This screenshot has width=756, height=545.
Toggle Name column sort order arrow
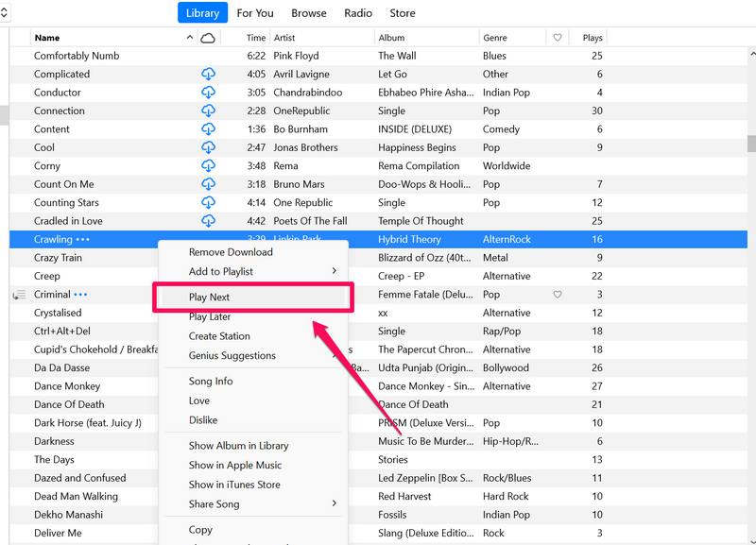pyautogui.click(x=190, y=38)
